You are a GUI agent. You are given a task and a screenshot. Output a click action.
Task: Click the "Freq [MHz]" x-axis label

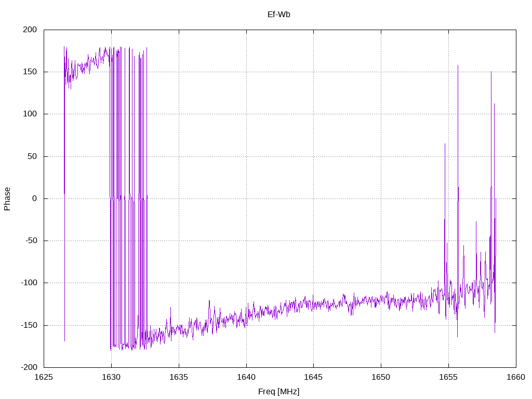click(x=279, y=392)
